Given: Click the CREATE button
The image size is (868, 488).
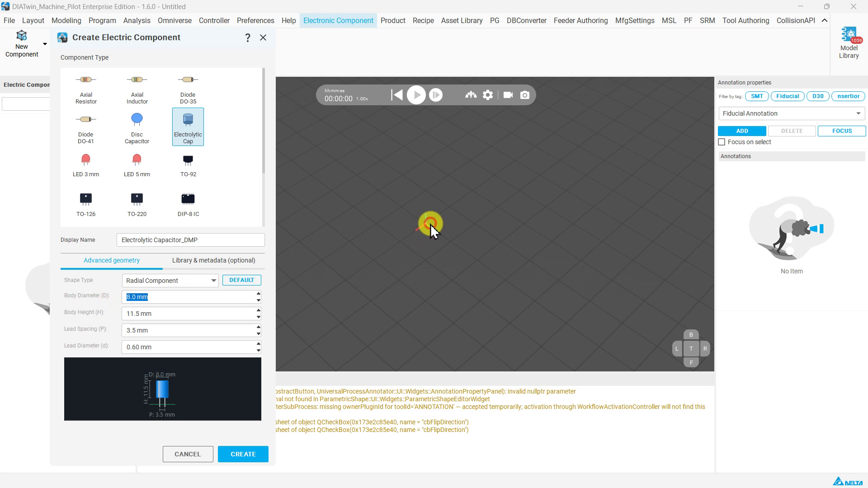Looking at the screenshot, I should coord(243,454).
